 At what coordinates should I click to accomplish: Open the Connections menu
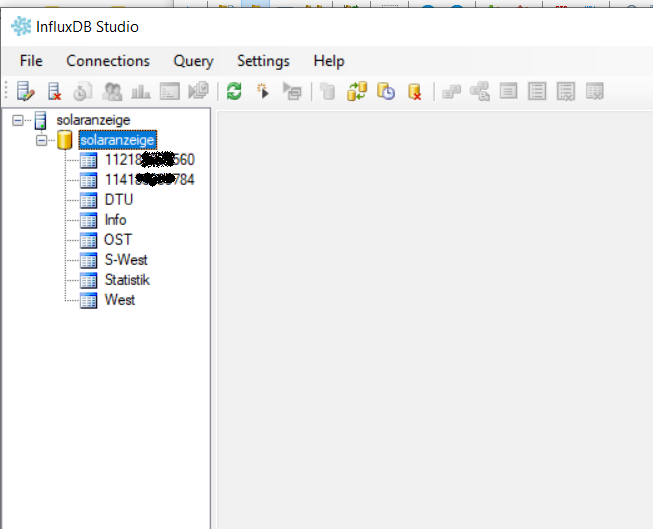(108, 61)
